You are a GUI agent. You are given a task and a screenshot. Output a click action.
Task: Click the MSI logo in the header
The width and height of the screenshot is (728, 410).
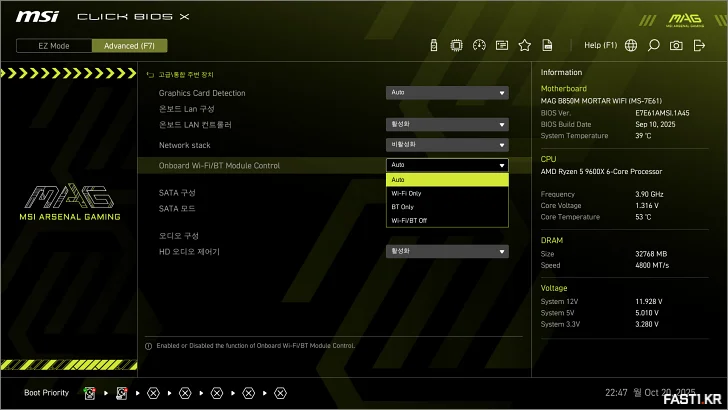point(37,17)
